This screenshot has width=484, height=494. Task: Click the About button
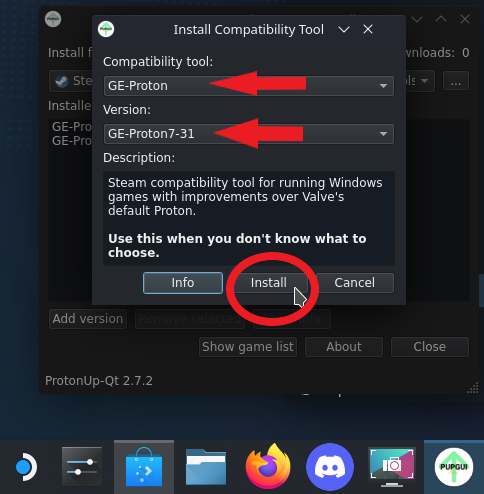(x=344, y=347)
